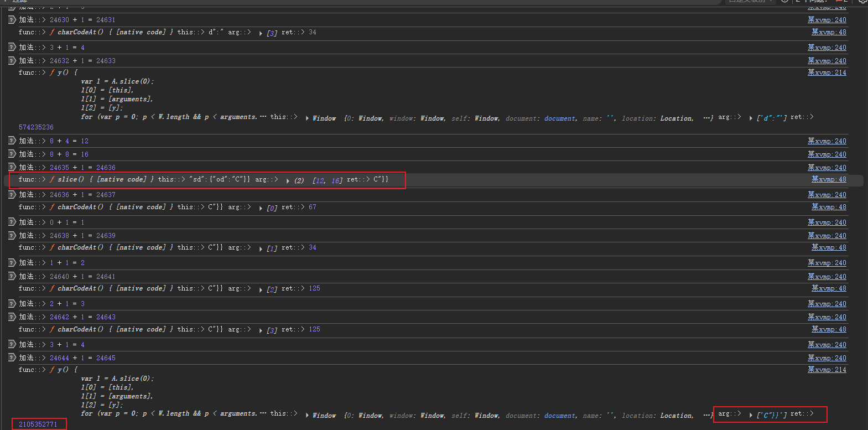The width and height of the screenshot is (868, 430).
Task: Click repeat-count badge on 8 + 8 = 16 row
Action: point(12,154)
